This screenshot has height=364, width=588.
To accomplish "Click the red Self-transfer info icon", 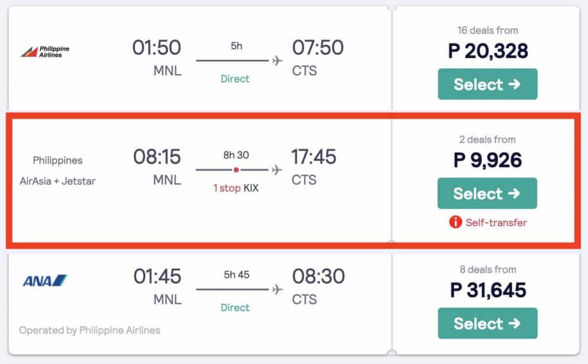I will (455, 222).
